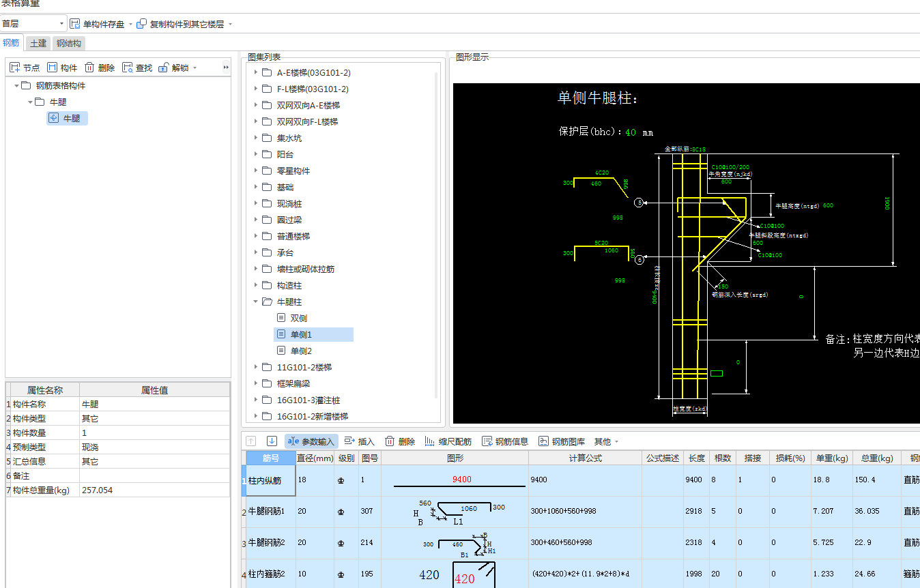Image resolution: width=920 pixels, height=588 pixels.
Task: Switch to the 钢结构 tab
Action: pos(69,44)
